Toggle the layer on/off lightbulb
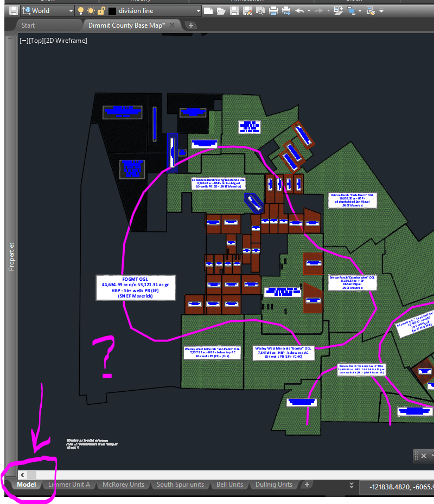This screenshot has width=434, height=504. coord(80,10)
